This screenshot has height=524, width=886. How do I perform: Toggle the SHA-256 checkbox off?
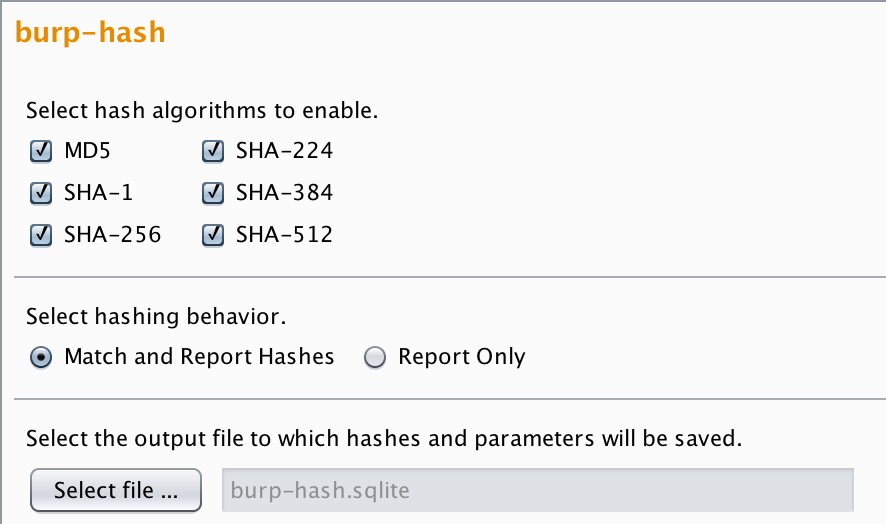[x=42, y=235]
